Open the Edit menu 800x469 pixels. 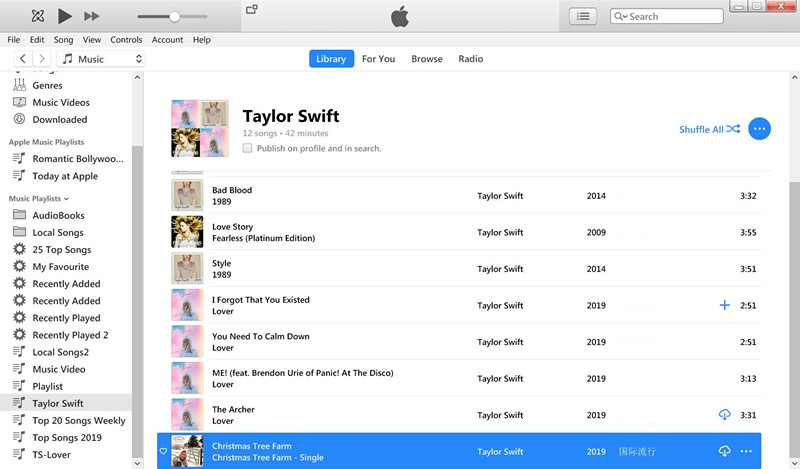pos(37,39)
